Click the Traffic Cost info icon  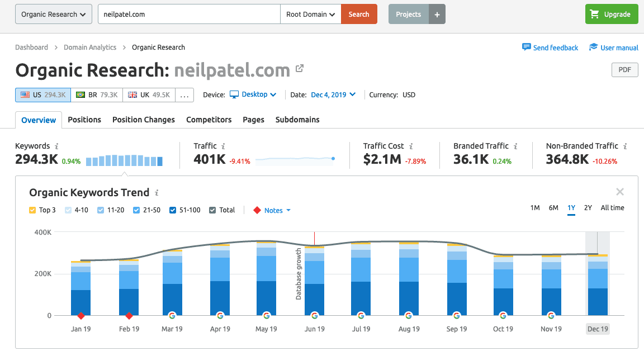pos(411,146)
